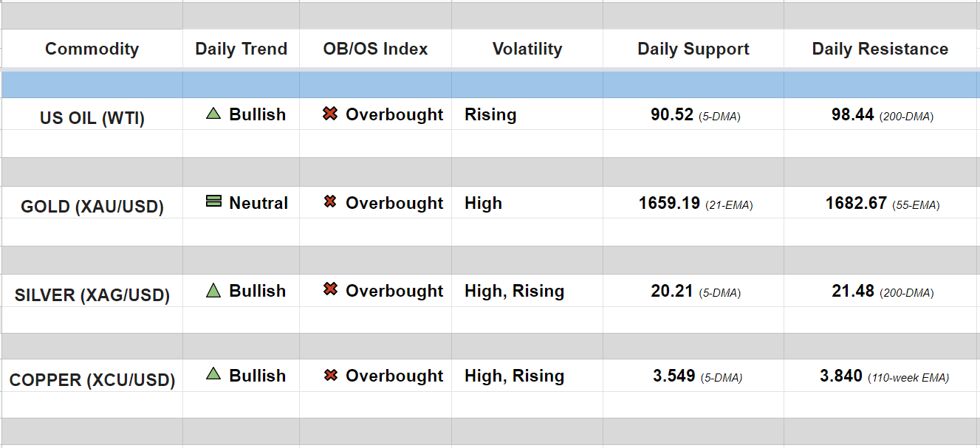Select the Volatility column header
The image size is (980, 448).
tap(527, 49)
